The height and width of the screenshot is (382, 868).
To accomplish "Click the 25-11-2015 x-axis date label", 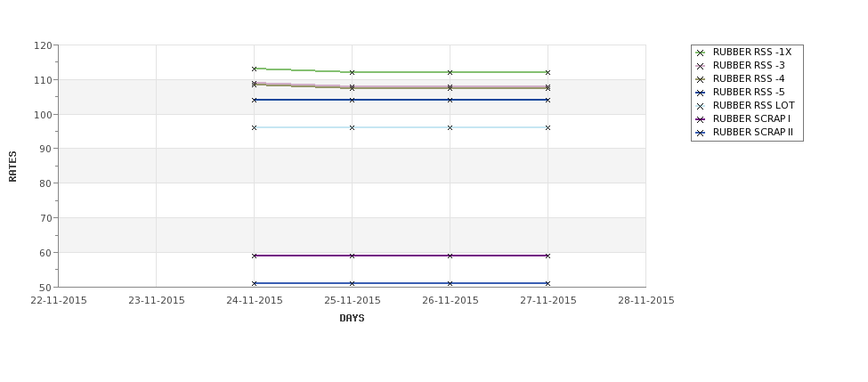I will pyautogui.click(x=352, y=301).
